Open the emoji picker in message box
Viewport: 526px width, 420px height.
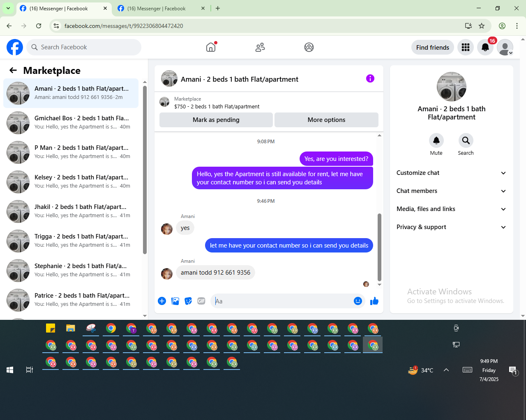coord(358,301)
